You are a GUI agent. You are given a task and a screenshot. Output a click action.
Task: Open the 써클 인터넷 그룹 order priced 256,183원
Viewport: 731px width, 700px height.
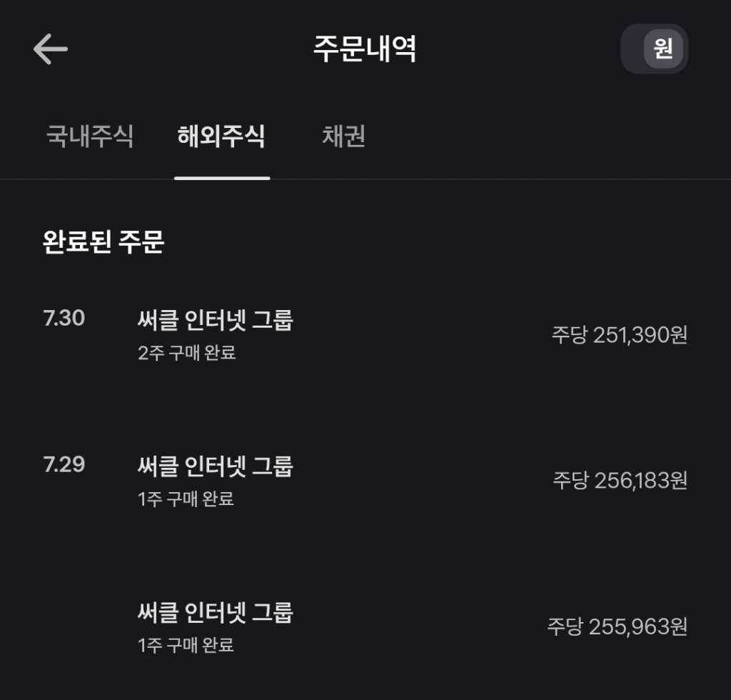tap(215, 467)
